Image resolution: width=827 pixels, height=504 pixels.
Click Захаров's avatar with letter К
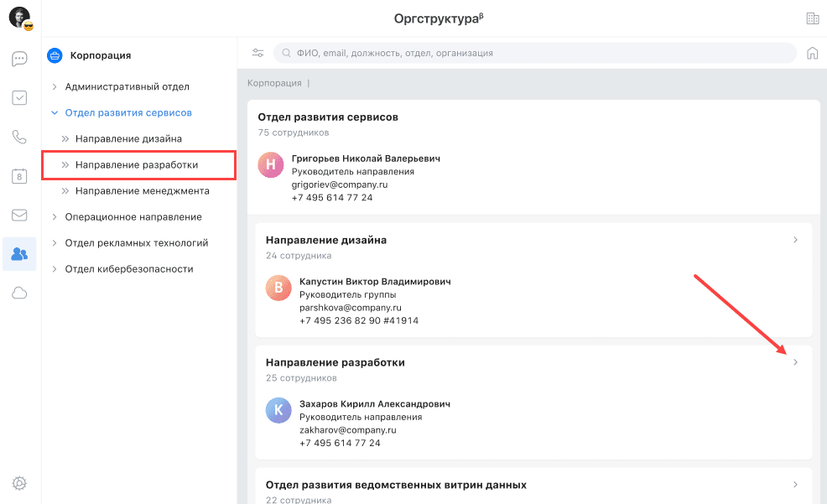click(278, 410)
